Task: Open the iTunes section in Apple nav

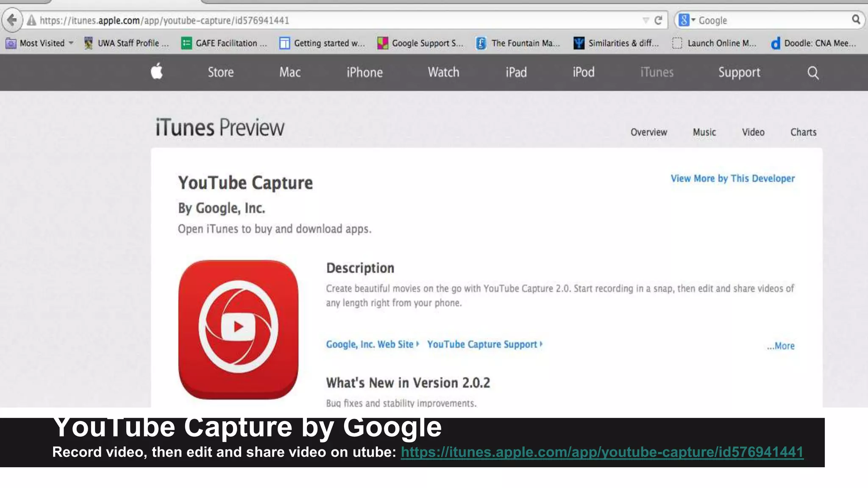Action: click(657, 72)
